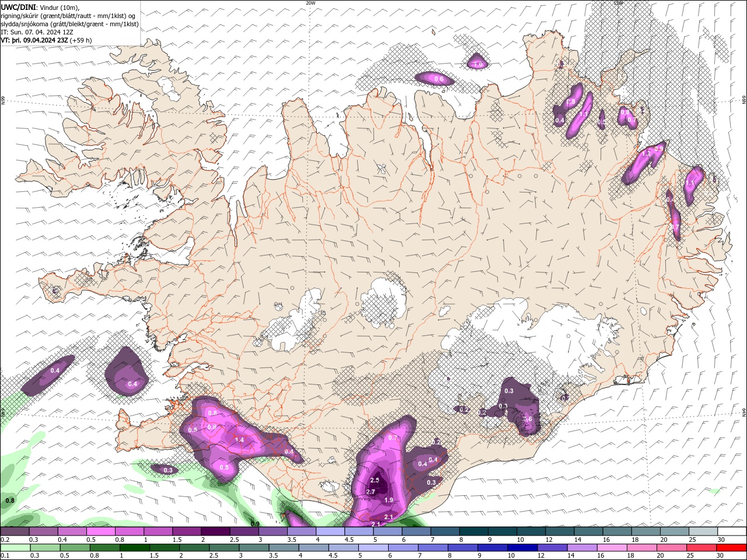
Task: Click the '1.9' precipitation value on the map
Action: 389,500
